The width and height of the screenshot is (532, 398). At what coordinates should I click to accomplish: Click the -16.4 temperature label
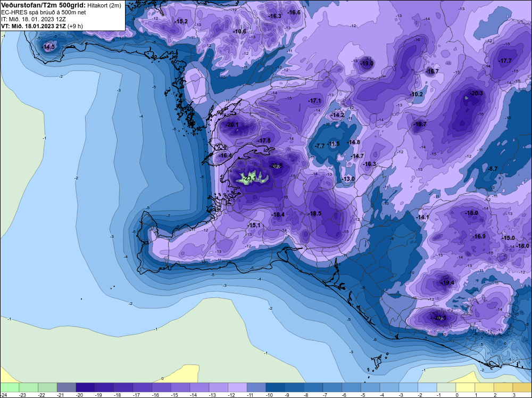(x=225, y=155)
